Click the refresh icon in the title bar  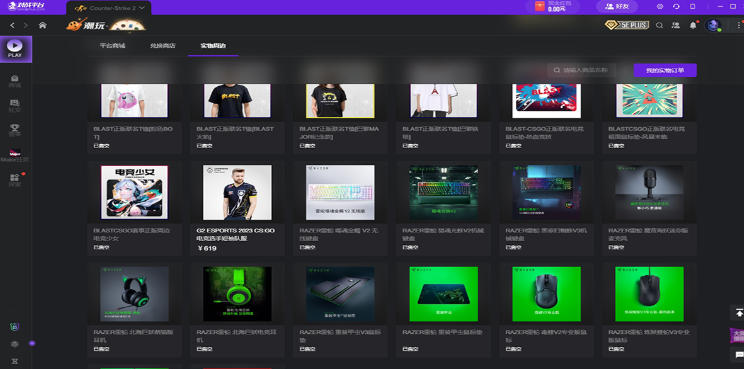coord(676,7)
